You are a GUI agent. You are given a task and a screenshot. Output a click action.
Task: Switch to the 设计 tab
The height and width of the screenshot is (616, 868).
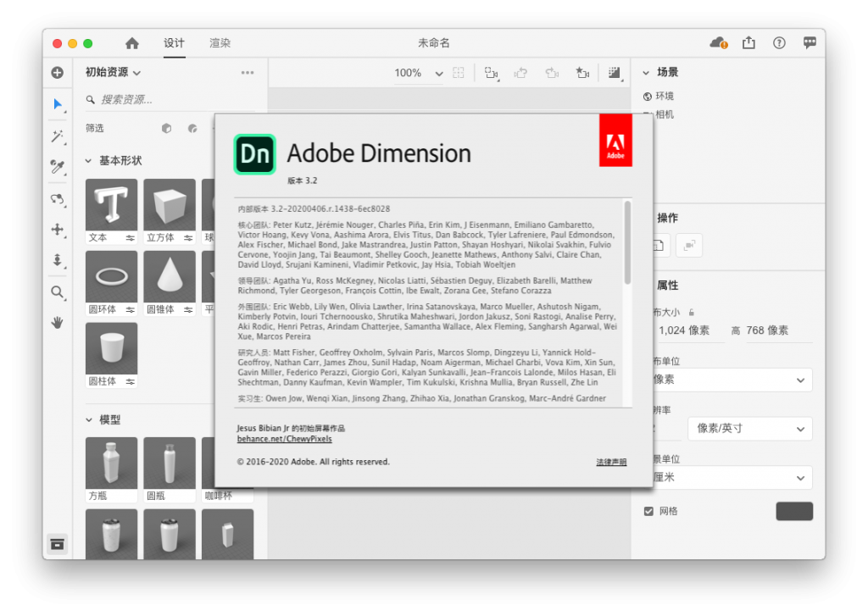click(x=174, y=43)
